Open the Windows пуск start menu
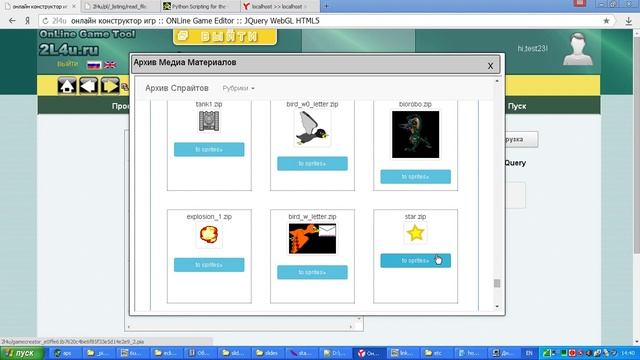 click(22, 353)
